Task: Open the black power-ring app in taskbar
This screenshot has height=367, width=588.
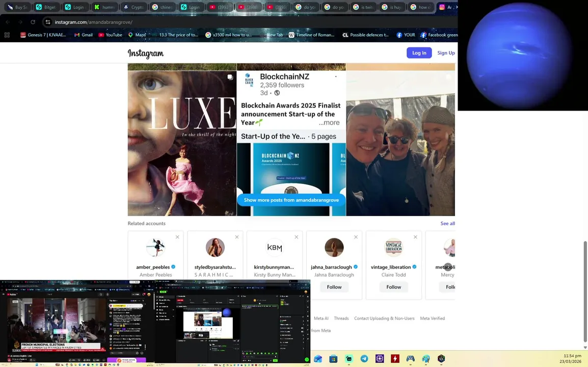Action: point(441,359)
